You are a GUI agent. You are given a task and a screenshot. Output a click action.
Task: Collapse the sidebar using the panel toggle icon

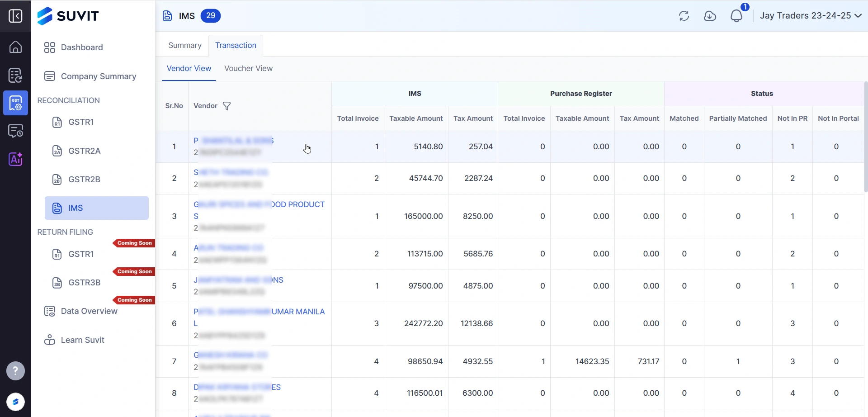click(15, 16)
